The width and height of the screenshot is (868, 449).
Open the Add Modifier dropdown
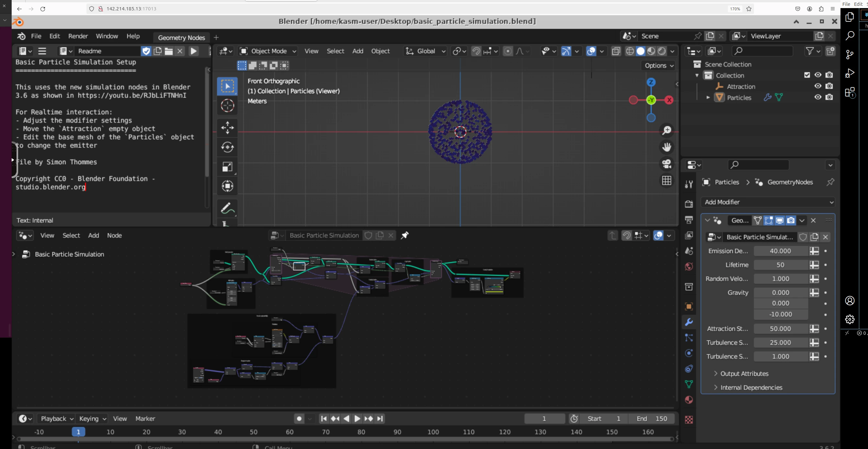768,202
